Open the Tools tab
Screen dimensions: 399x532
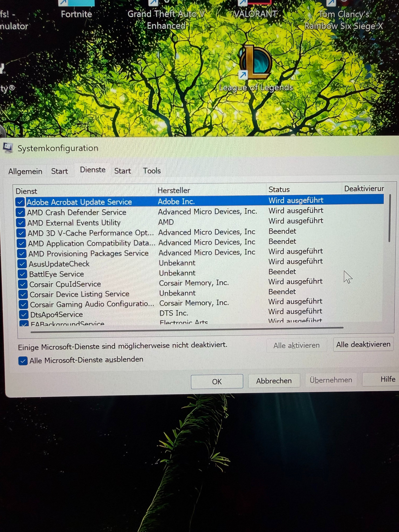[x=152, y=171]
